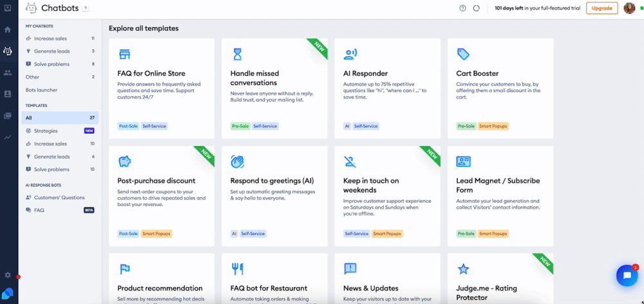644x304 pixels.
Task: Click the BETA badge beside FAQ
Action: [89, 211]
